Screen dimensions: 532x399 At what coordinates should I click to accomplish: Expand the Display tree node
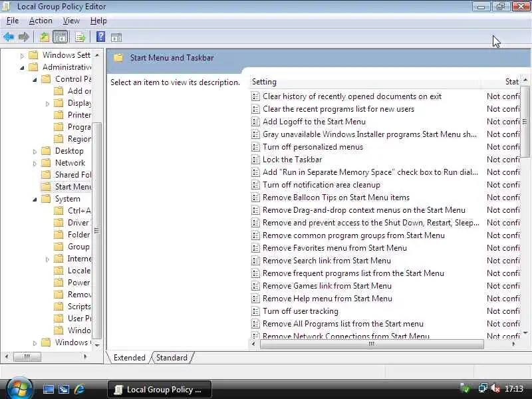[x=47, y=104]
